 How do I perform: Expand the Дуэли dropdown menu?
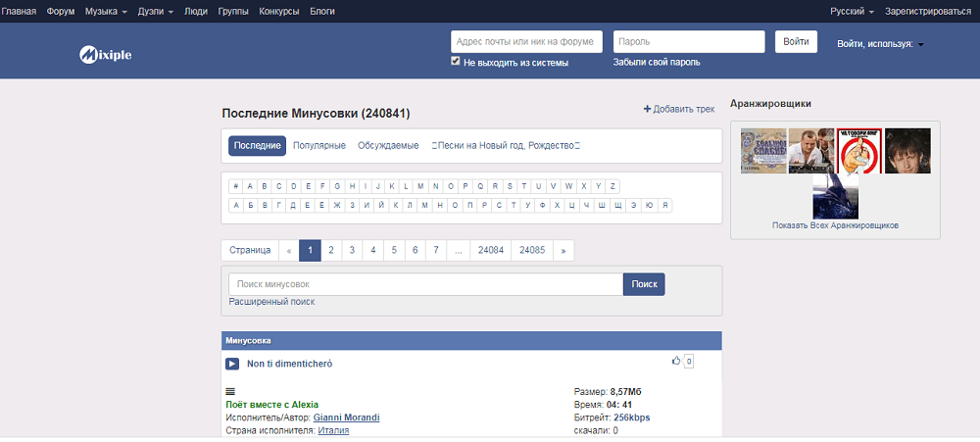coord(158,11)
